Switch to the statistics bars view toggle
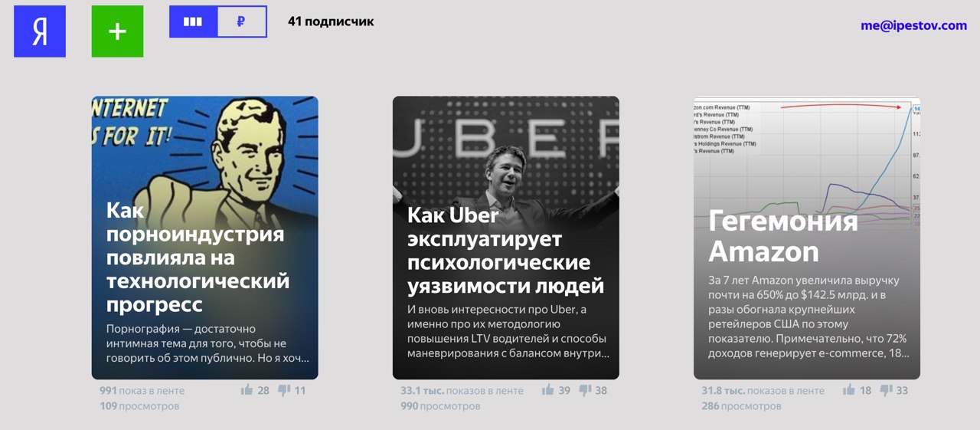Viewport: 980px width, 430px height. (194, 21)
